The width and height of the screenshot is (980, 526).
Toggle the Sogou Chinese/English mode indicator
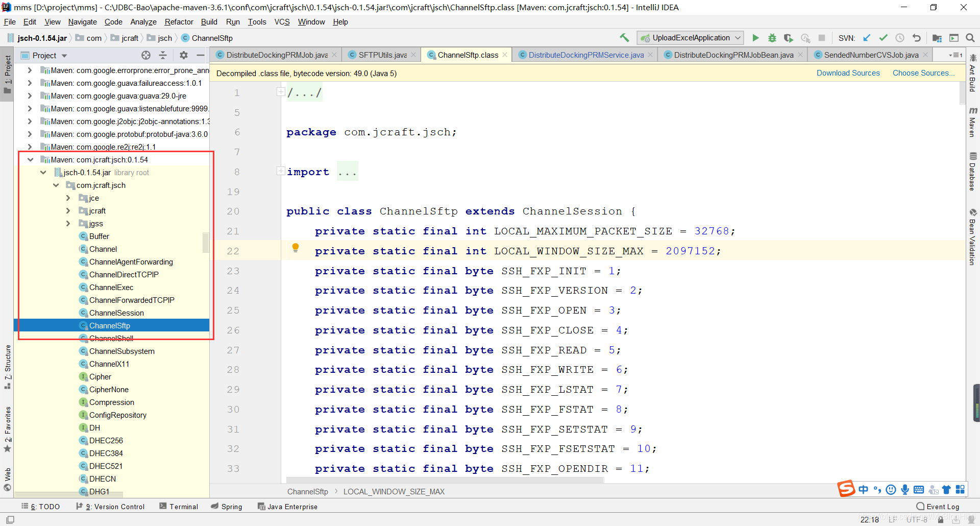(863, 490)
